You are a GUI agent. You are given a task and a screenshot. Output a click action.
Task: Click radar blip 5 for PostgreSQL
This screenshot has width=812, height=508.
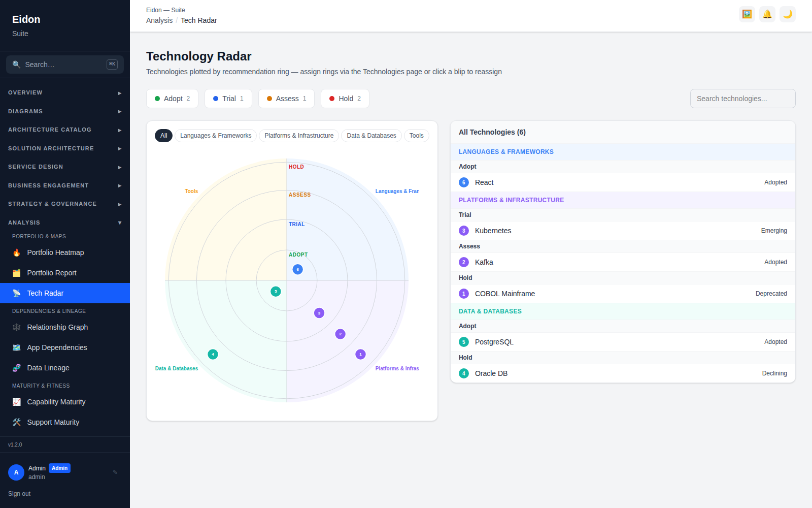click(x=276, y=291)
